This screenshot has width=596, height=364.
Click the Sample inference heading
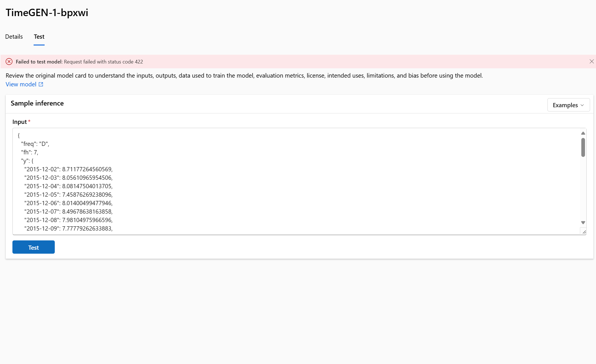[37, 103]
